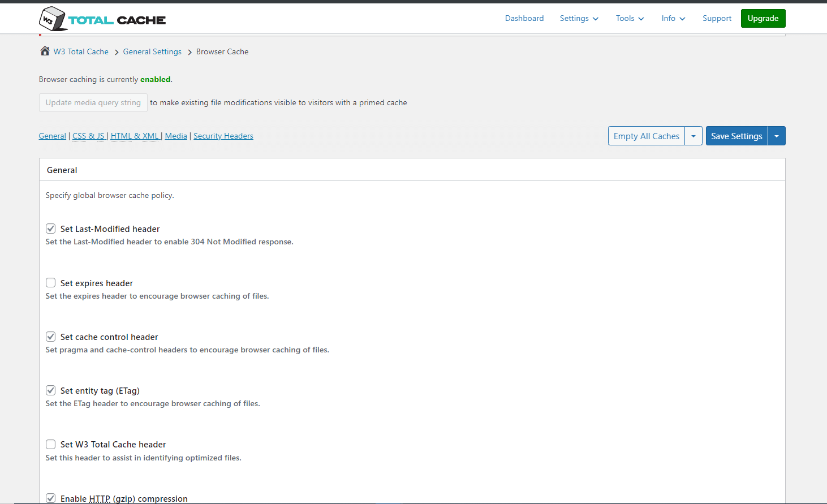Click the 'enabled' status text
Screen dimensions: 827x504
tap(156, 79)
